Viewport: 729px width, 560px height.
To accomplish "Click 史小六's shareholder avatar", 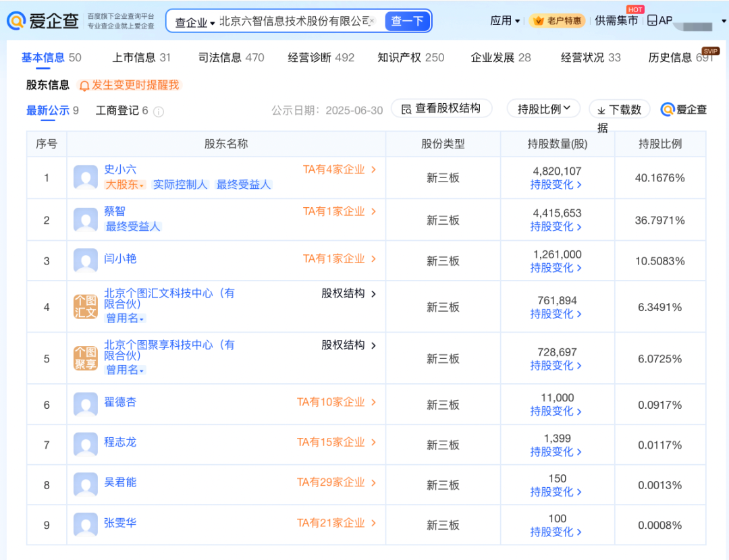I will click(86, 177).
